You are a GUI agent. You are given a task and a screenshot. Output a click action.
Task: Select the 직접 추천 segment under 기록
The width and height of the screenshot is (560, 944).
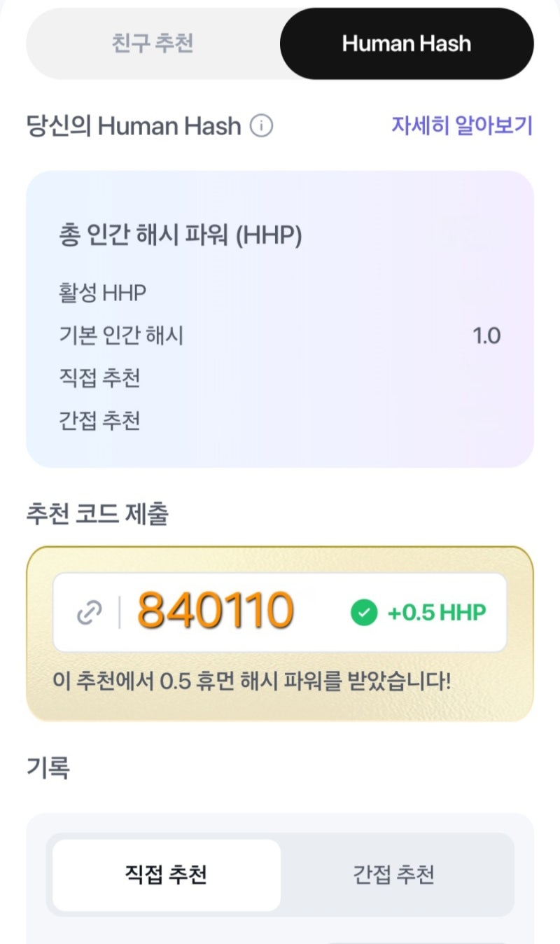point(167,875)
